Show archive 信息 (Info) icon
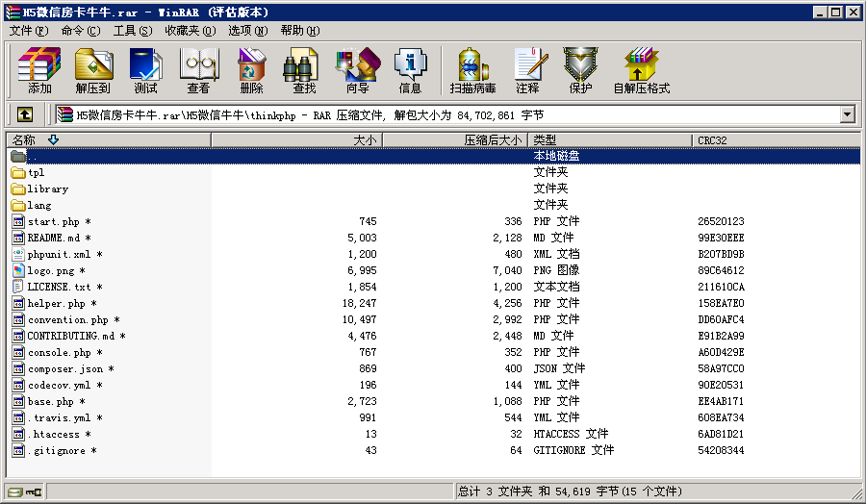This screenshot has width=866, height=504. 410,70
